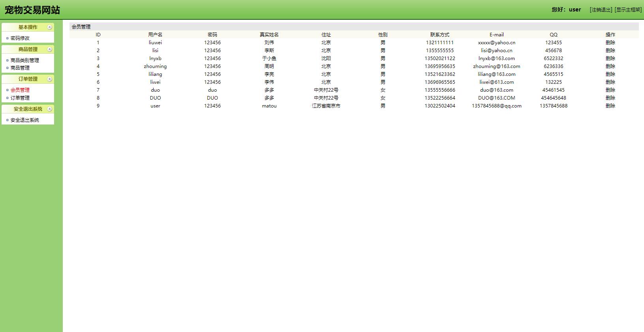Open 商品类别管理 in the sidebar
This screenshot has height=332, width=644.
pyautogui.click(x=24, y=60)
